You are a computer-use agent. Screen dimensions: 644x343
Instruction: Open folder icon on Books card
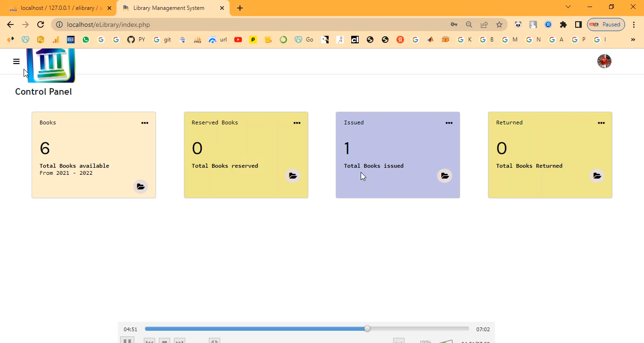[x=140, y=187]
